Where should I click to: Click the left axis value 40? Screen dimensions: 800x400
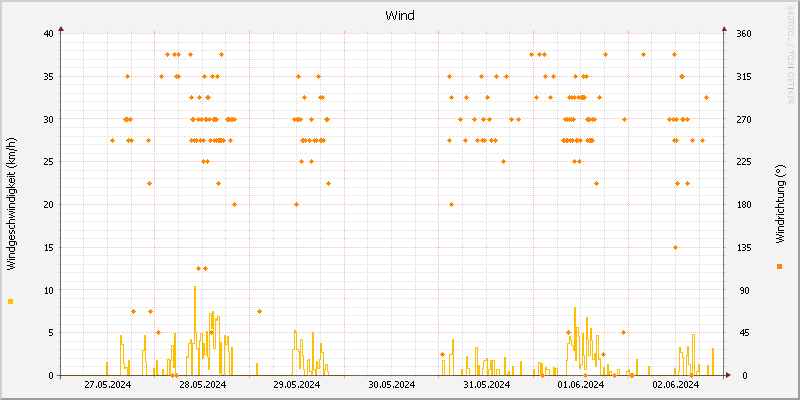tap(48, 34)
